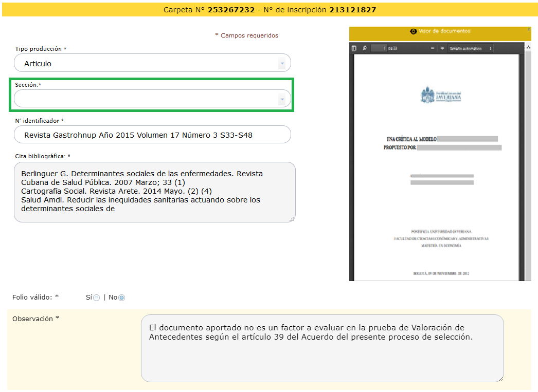Open the search tool in PDF viewer
538x392 pixels.
365,48
